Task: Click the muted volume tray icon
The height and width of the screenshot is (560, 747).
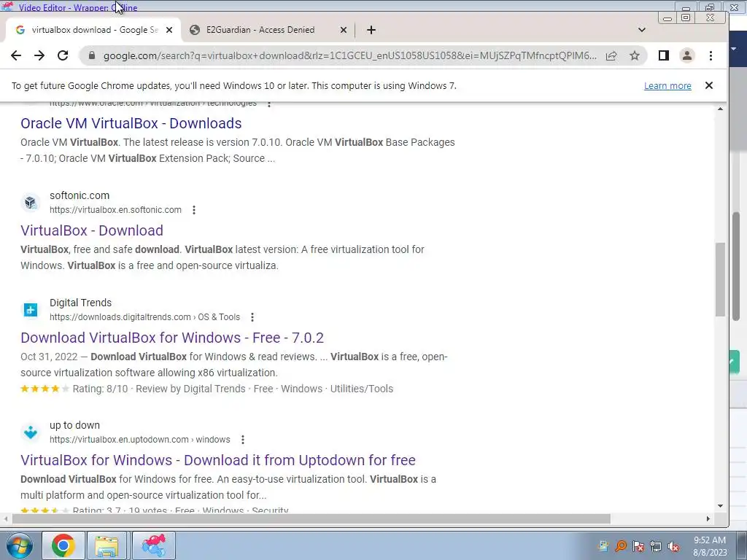Action: [x=673, y=546]
